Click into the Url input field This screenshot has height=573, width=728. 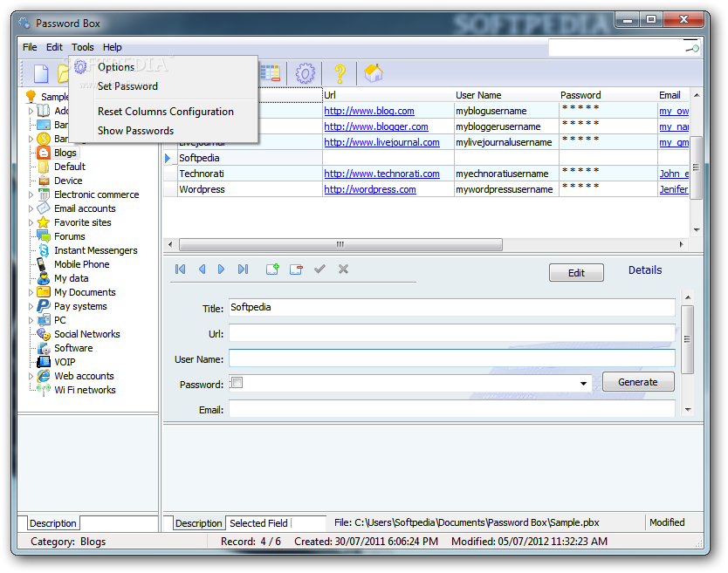(x=452, y=333)
